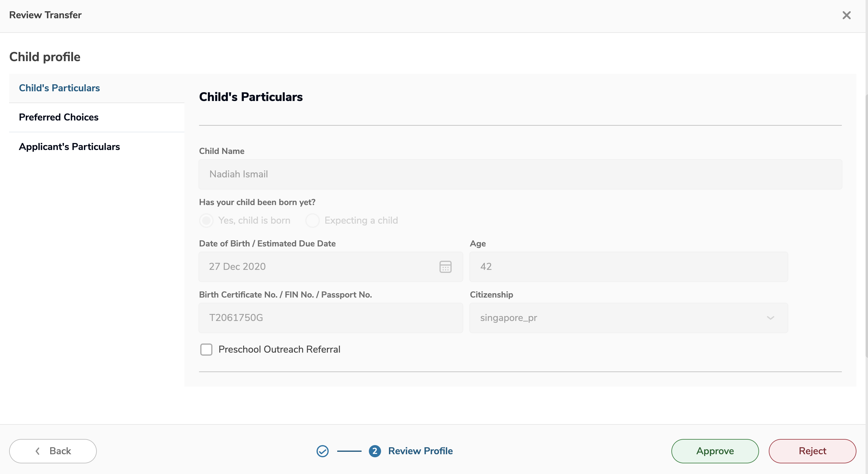Switch to the Preferred Choices tab
This screenshot has height=474, width=868.
[59, 117]
